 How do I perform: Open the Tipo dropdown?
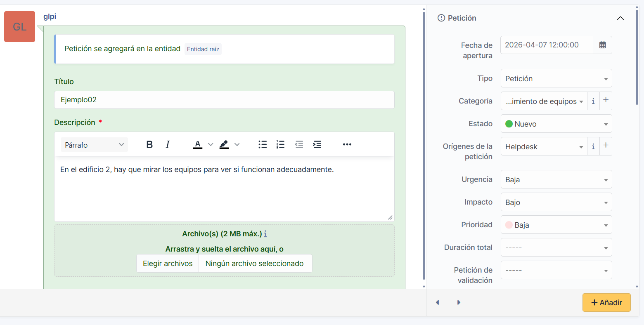click(x=556, y=78)
